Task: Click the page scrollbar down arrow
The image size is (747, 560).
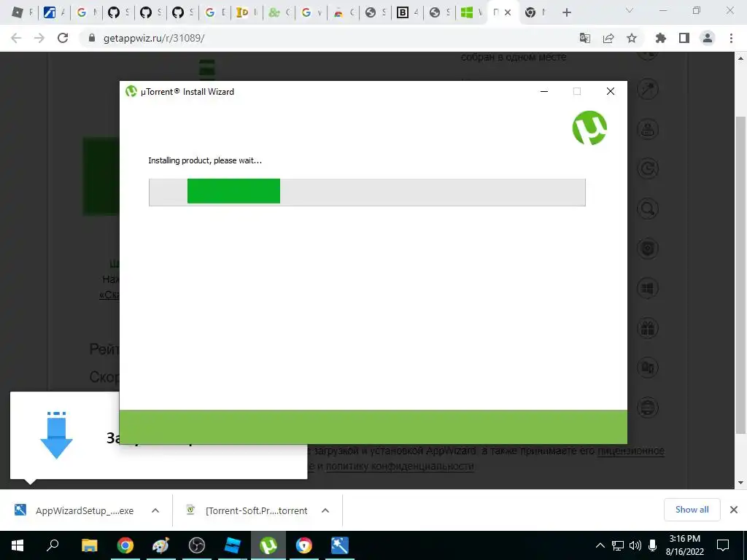Action: click(740, 483)
